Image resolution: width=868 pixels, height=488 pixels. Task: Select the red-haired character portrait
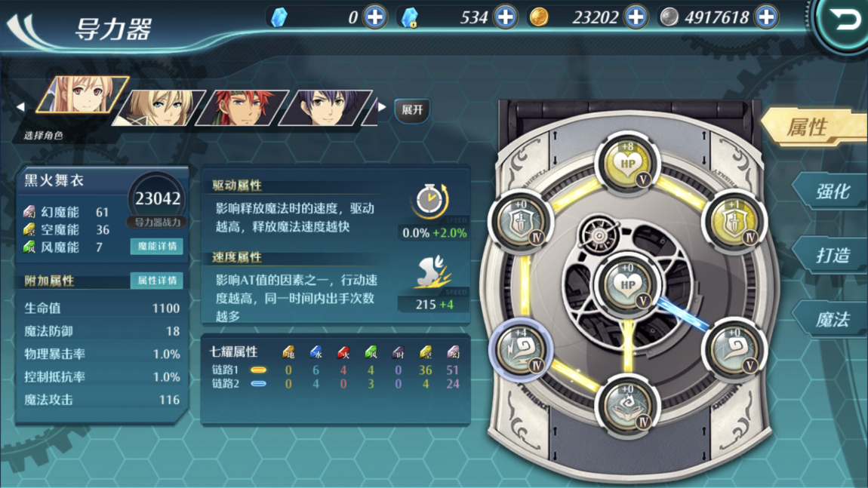pos(242,108)
